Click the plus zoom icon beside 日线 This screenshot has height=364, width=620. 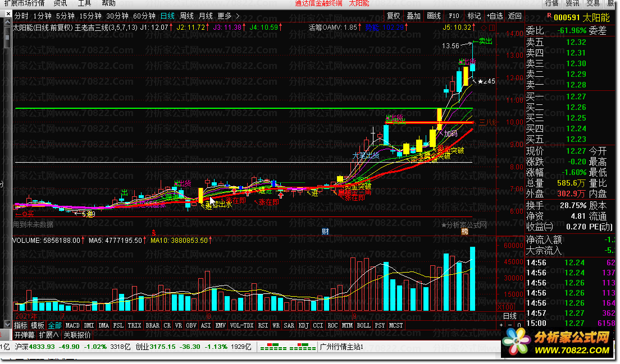pos(502,325)
